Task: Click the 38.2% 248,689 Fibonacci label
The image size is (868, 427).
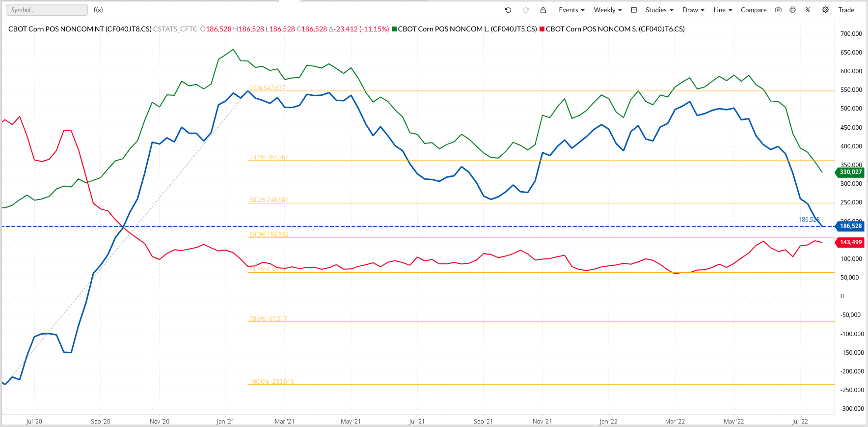Action: pos(269,200)
